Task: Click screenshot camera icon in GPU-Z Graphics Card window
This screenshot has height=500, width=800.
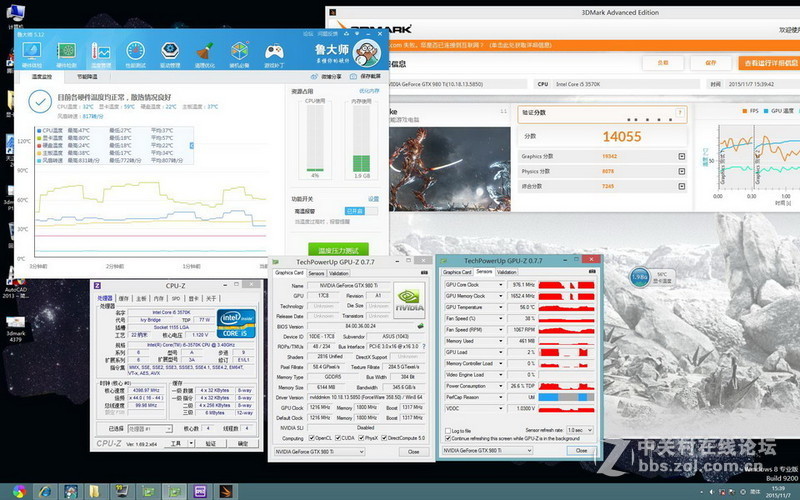Action: click(424, 272)
